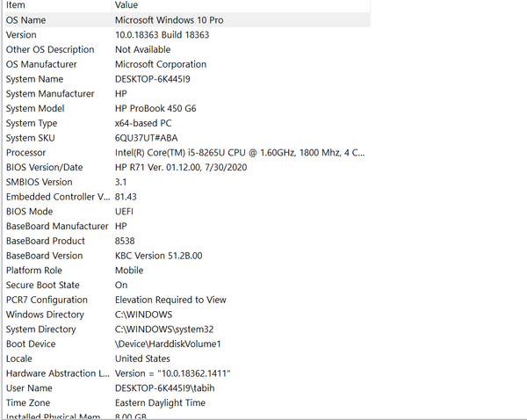Click the HP R71 Ver. 01.12.00 value

tap(181, 167)
